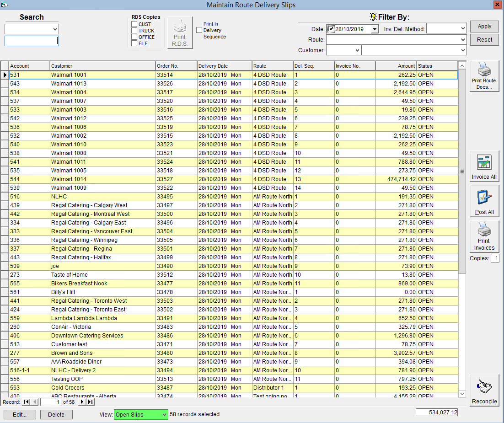The height and width of the screenshot is (423, 504).
Task: Click the application icon in title bar
Action: (5, 5)
